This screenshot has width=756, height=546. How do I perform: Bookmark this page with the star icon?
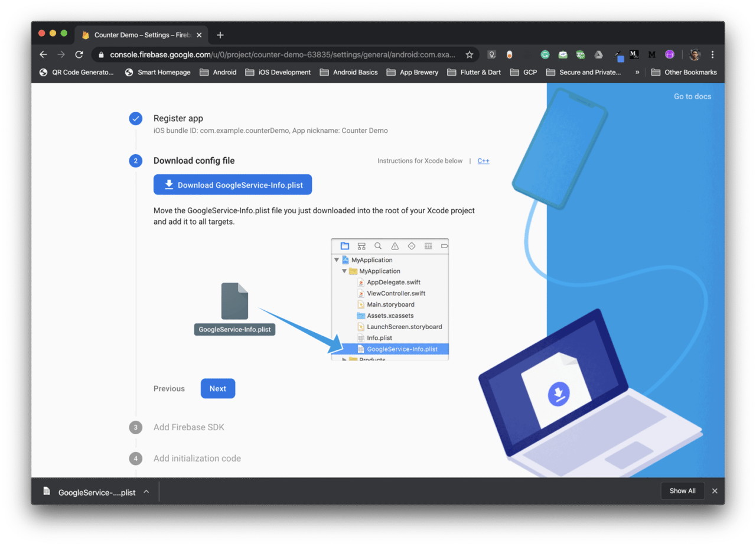[470, 54]
